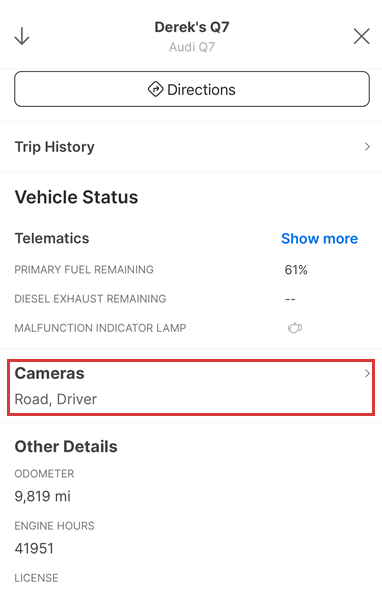The width and height of the screenshot is (382, 589).
Task: Click the Directions turn-arrow icon
Action: tap(155, 89)
